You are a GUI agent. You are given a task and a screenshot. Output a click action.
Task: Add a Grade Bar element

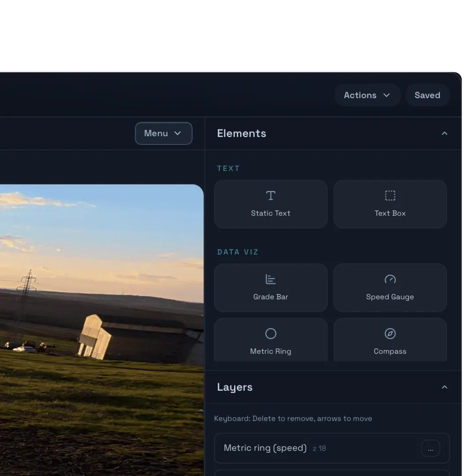(271, 287)
